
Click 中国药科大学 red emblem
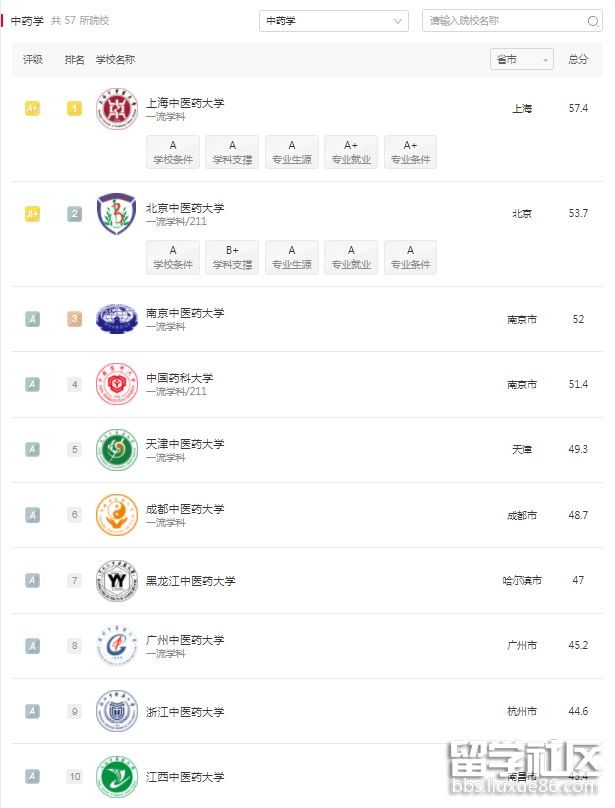[116, 384]
